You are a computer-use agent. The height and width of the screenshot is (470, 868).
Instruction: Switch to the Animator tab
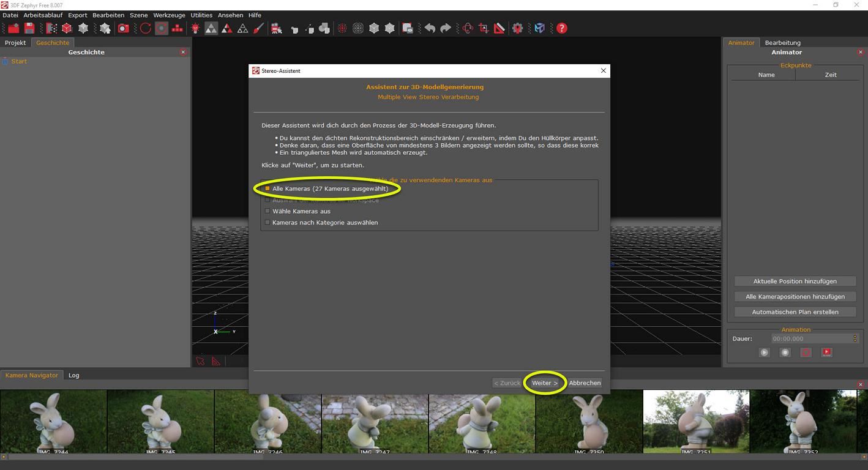741,43
